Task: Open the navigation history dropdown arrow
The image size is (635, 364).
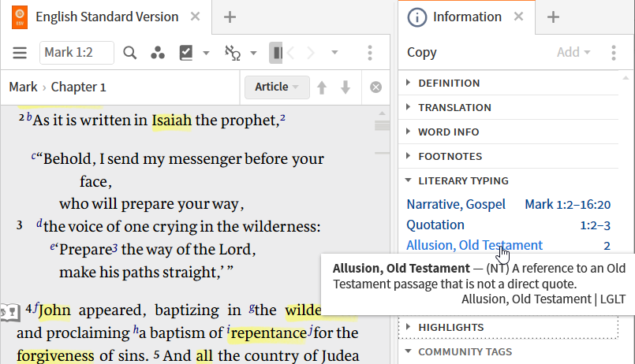Action: (x=334, y=52)
